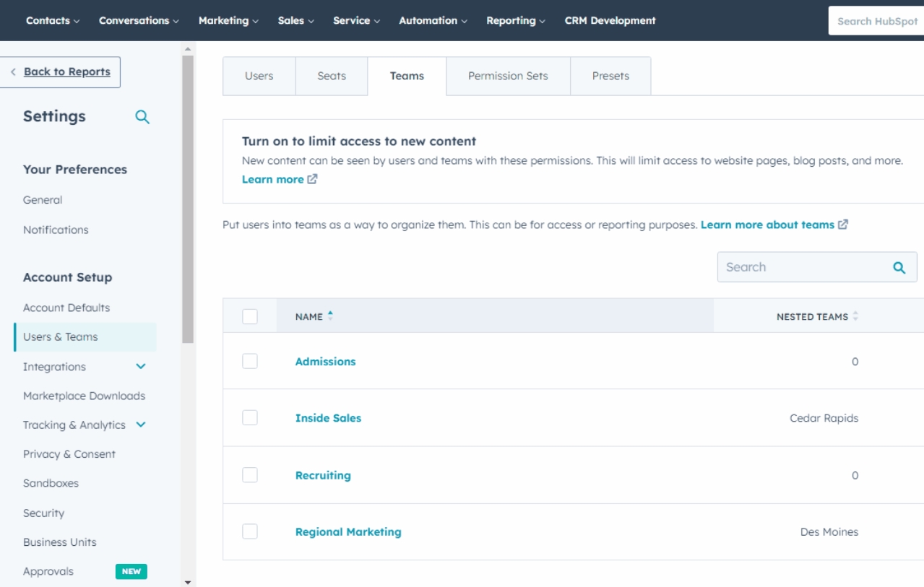Open CRM Development in the top navigation
This screenshot has width=924, height=587.
click(x=610, y=21)
